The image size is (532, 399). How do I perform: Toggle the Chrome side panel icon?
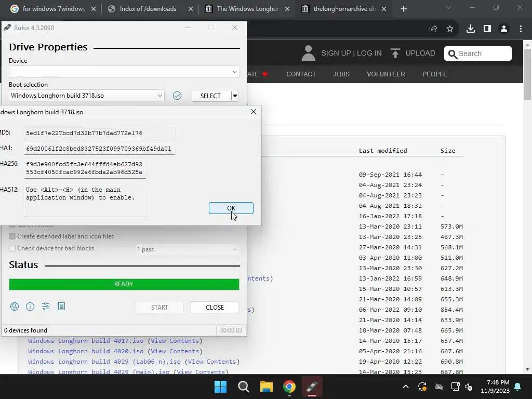tap(487, 29)
